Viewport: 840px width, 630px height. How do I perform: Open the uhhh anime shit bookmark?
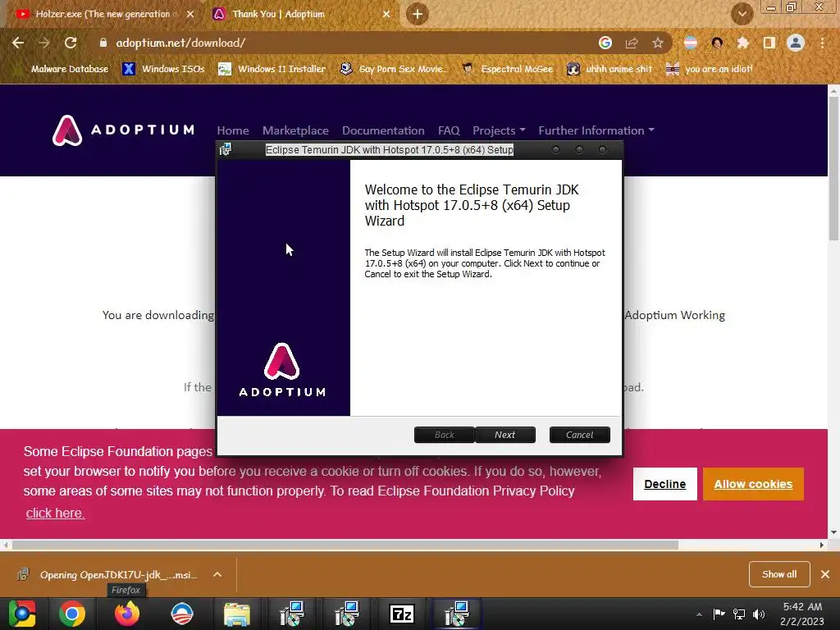[x=609, y=69]
